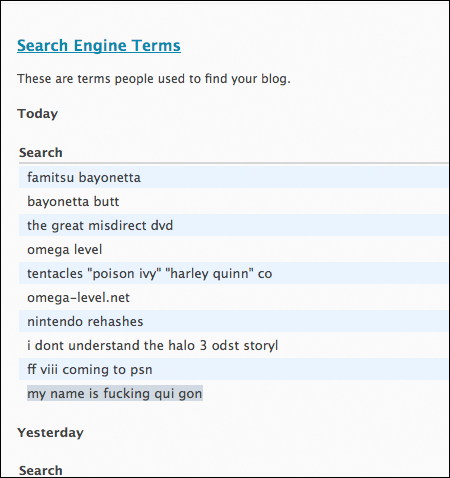Select the 'famitsu bayonetta' search term row
Image resolution: width=450 pixels, height=478 pixels.
coord(233,177)
